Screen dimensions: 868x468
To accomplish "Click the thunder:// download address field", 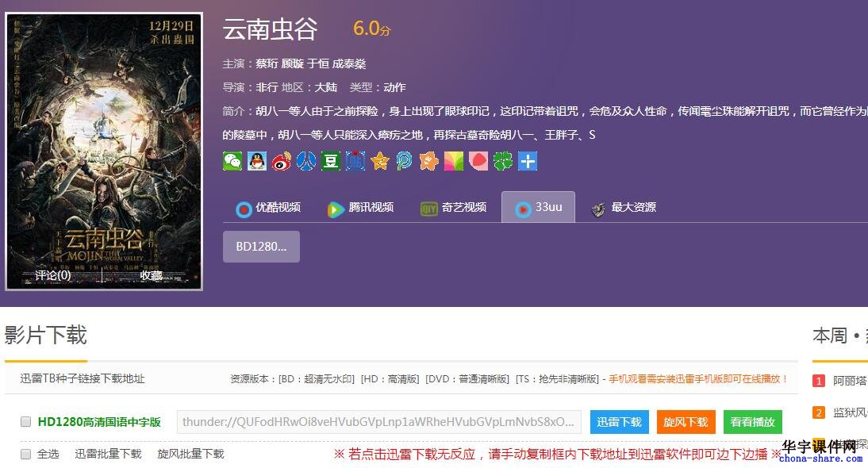I will pyautogui.click(x=379, y=421).
